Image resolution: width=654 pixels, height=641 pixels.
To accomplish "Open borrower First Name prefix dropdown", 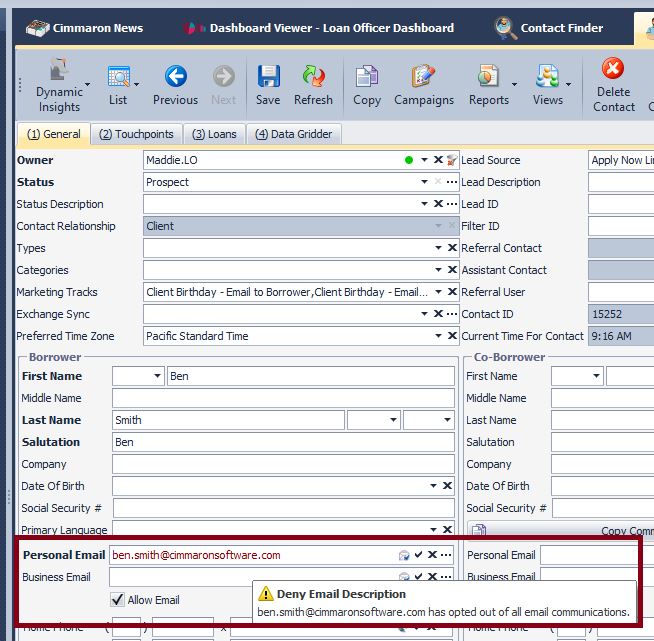I will pos(157,376).
